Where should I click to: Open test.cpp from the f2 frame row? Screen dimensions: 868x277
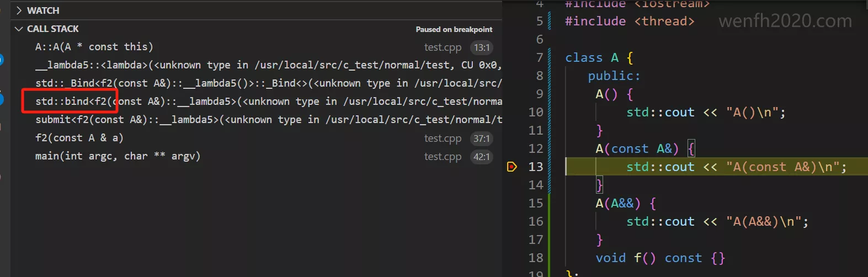coord(443,138)
